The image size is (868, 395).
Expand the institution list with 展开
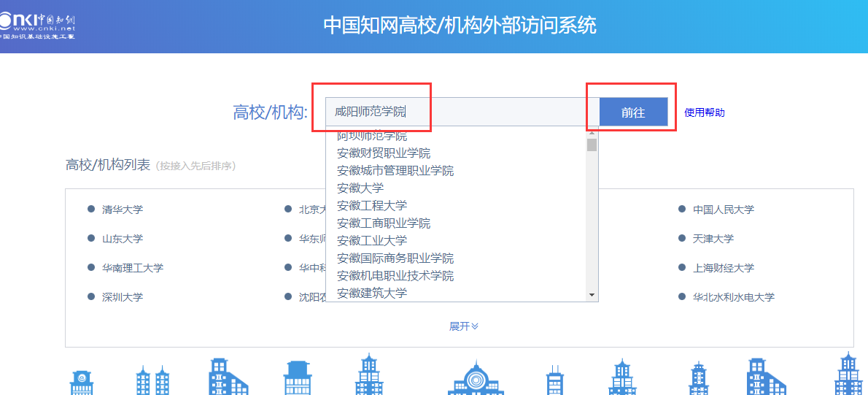click(x=463, y=326)
